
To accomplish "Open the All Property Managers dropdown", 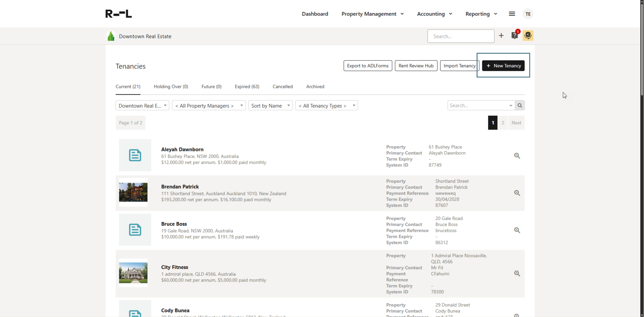I will pyautogui.click(x=208, y=105).
